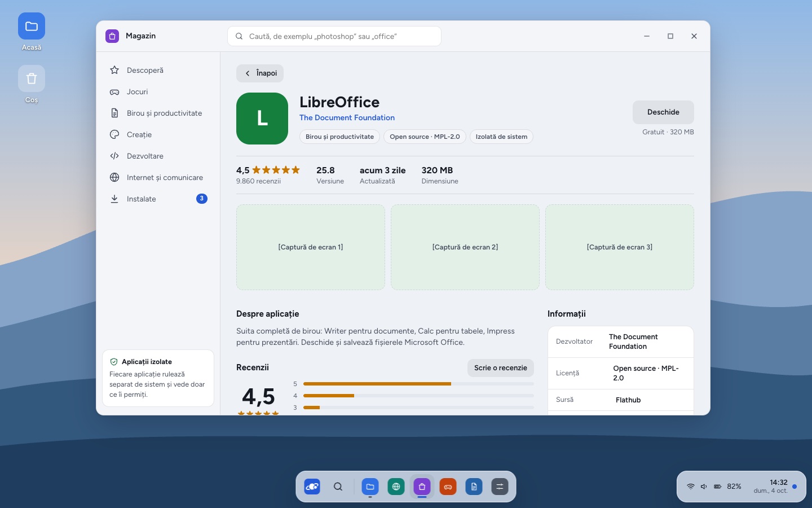
Task: Open the settings sliders icon in dock
Action: (x=500, y=487)
